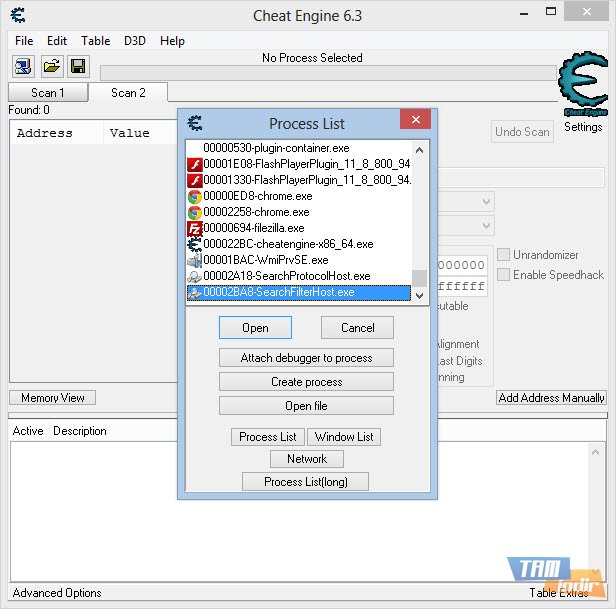Open the File menu
616x609 pixels.
(24, 41)
